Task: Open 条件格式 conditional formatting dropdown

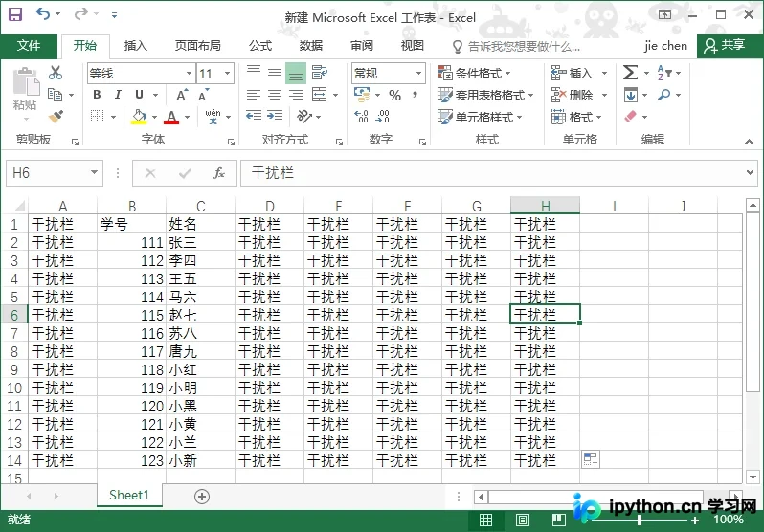Action: click(474, 73)
